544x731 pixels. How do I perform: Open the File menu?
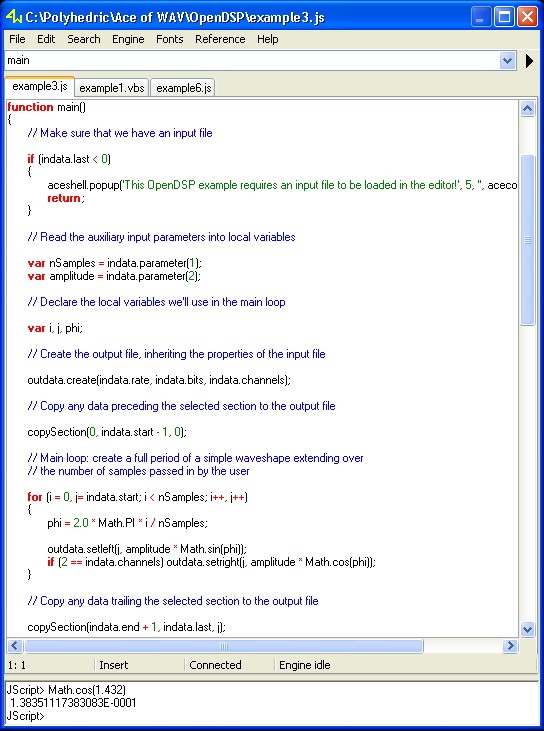click(x=17, y=39)
